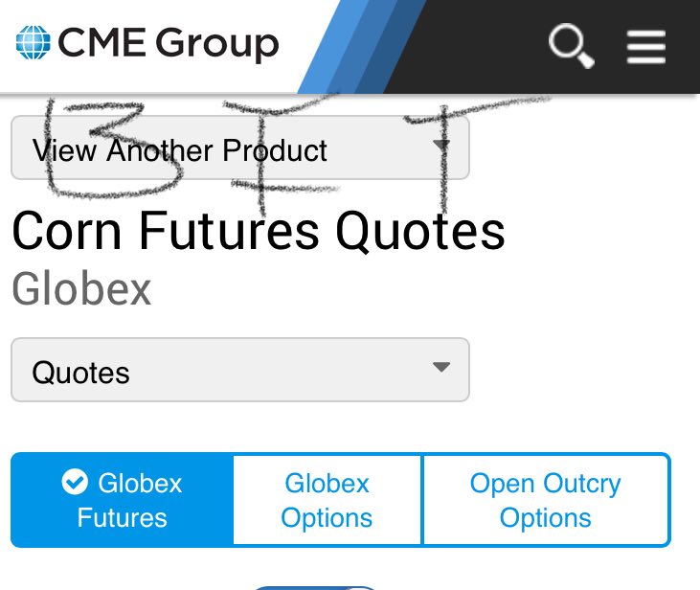This screenshot has width=700, height=590.
Task: Open the Quotes dropdown menu
Action: pos(240,370)
